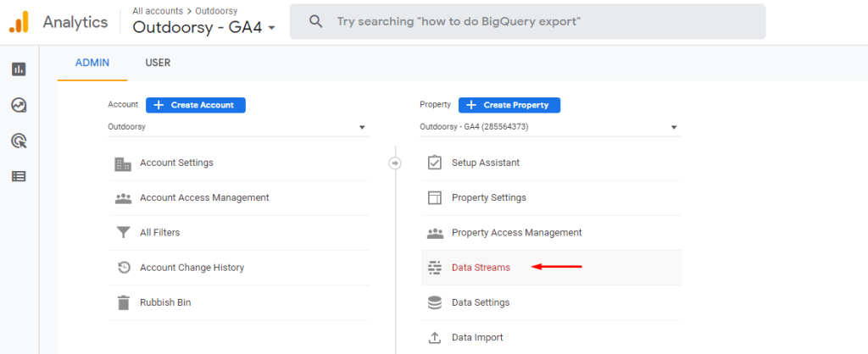This screenshot has width=868, height=354.
Task: Open Reports from the bar-chart sidebar icon
Action: (x=19, y=69)
